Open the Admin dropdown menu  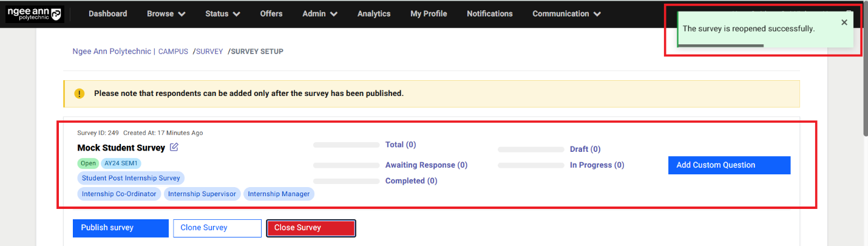(319, 14)
